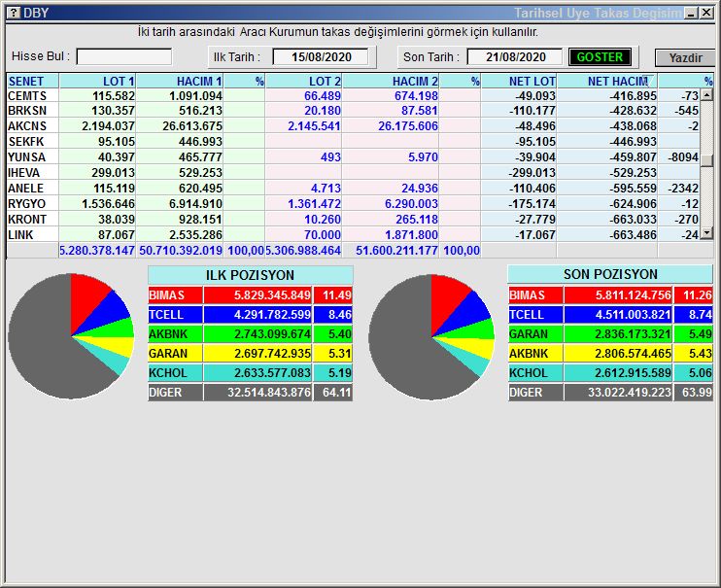Click the Son Tarih date field
Image resolution: width=721 pixels, height=588 pixels.
pyautogui.click(x=515, y=57)
